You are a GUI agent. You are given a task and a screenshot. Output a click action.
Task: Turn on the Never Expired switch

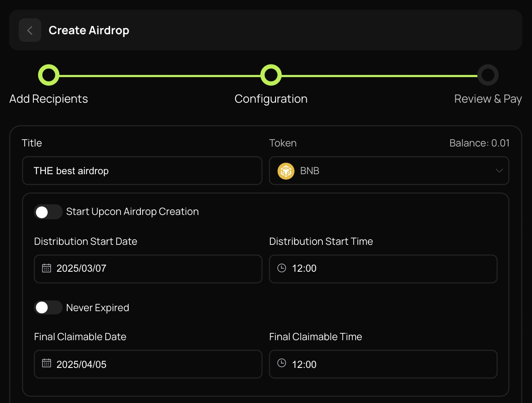48,308
